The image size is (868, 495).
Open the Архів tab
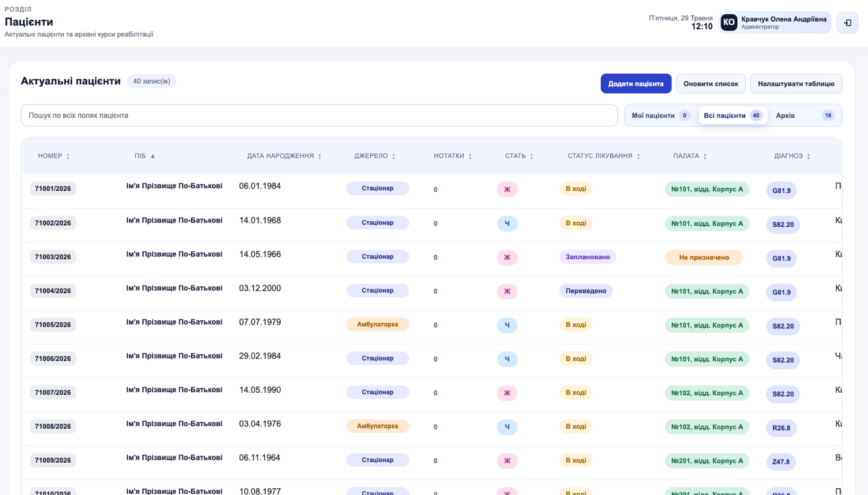[805, 115]
